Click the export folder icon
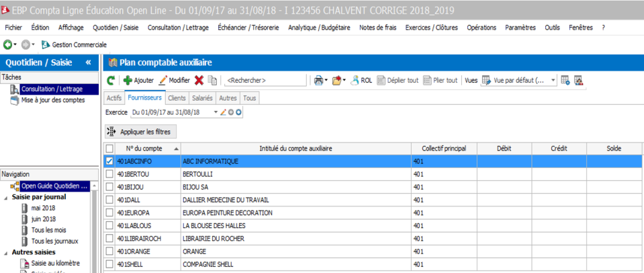 [337, 81]
